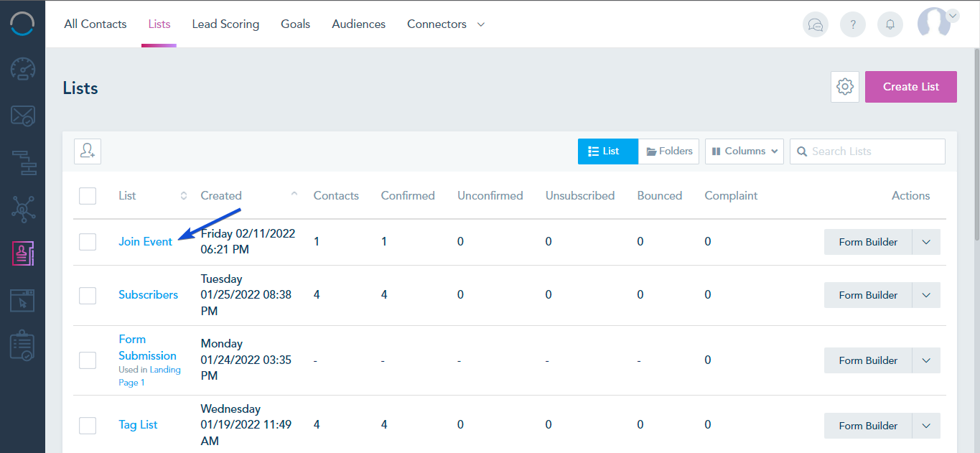
Task: Open the Landing Pages browser icon
Action: [x=22, y=300]
